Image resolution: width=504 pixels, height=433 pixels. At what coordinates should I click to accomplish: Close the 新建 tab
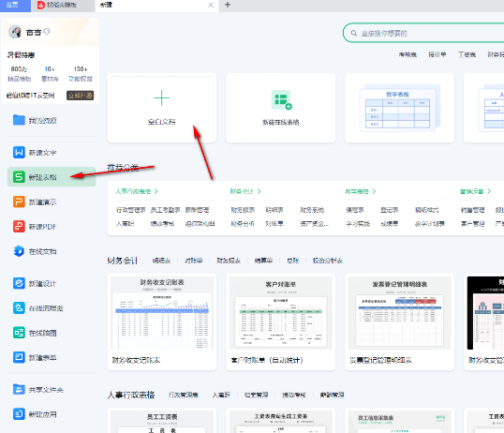coord(211,5)
